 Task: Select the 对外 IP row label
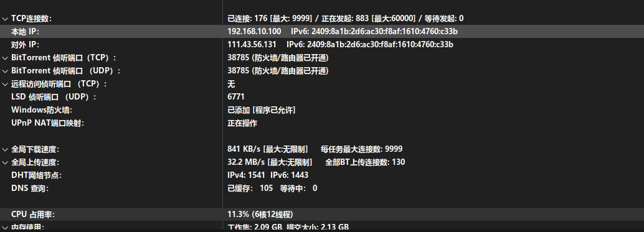point(25,45)
